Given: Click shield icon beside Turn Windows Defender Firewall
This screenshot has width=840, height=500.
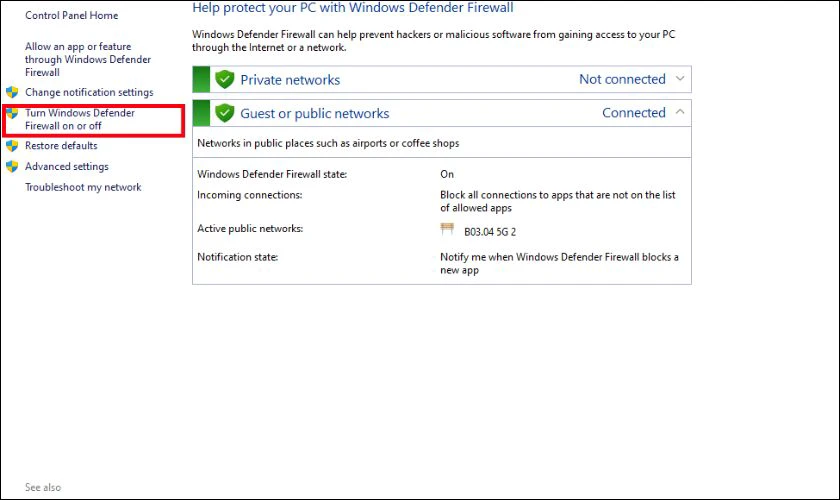Looking at the screenshot, I should (x=12, y=113).
